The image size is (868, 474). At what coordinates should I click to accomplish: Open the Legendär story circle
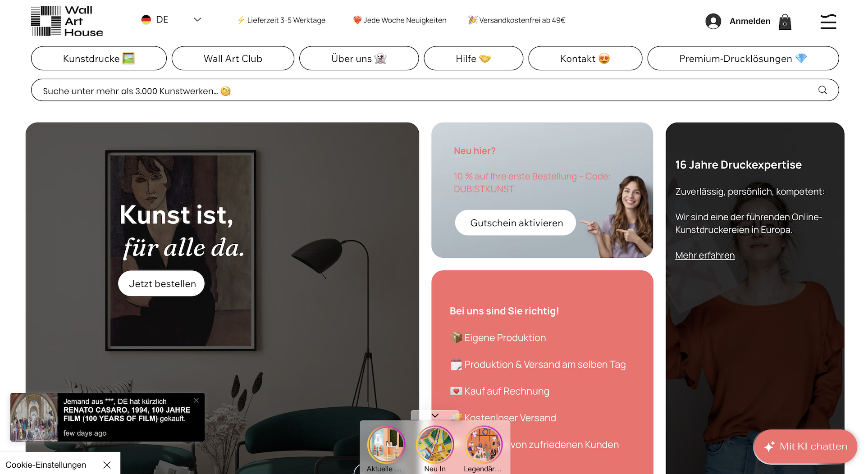tap(483, 445)
